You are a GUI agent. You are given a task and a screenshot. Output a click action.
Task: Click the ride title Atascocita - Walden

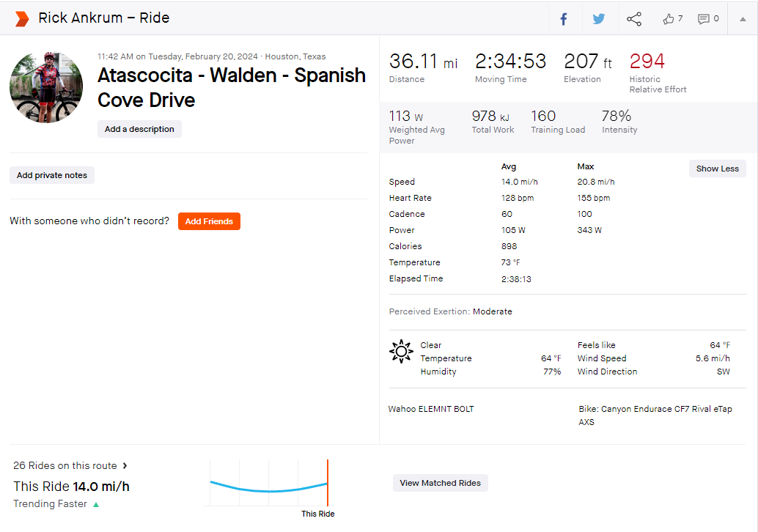(x=232, y=87)
